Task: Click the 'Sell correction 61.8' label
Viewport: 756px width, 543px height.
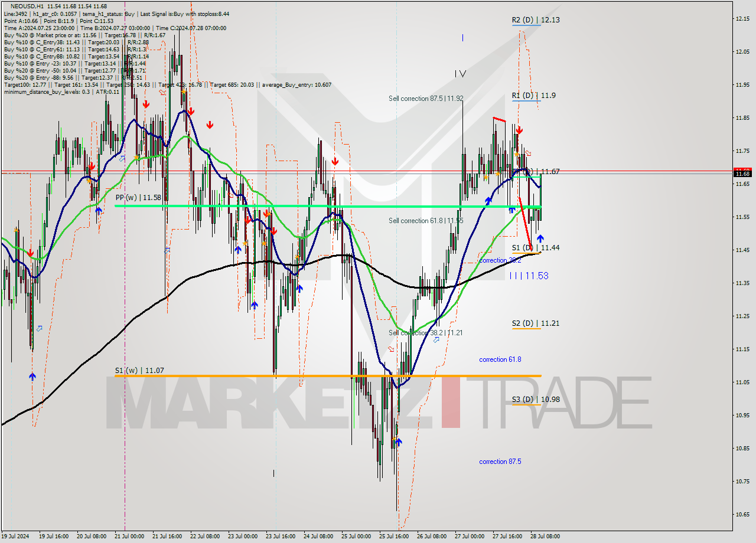Action: click(x=426, y=220)
